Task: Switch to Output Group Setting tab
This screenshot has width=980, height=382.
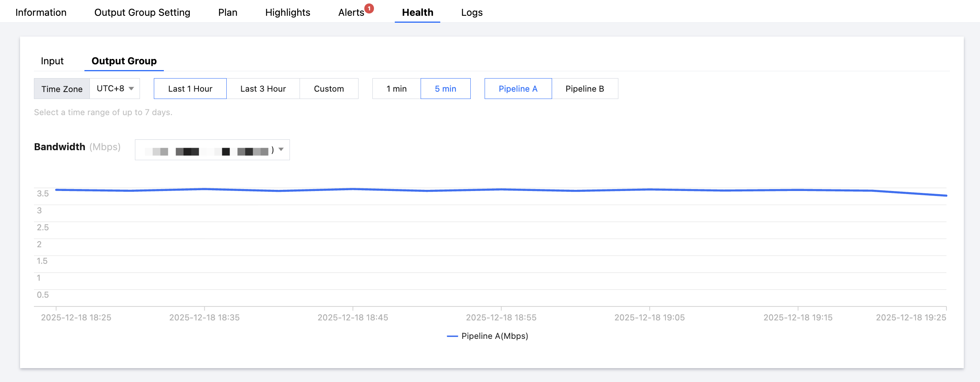Action: (x=142, y=12)
